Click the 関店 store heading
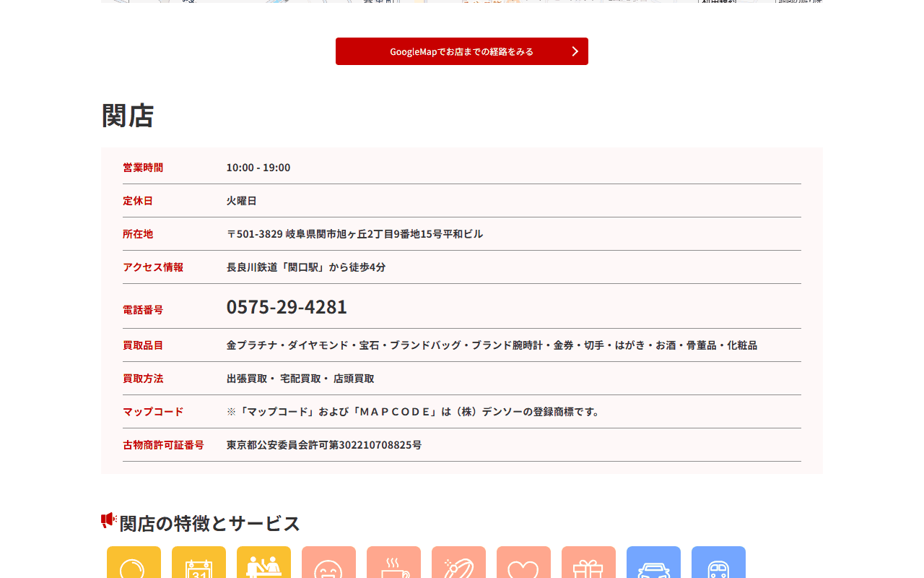Screen dimensions: 924x578 pyautogui.click(x=128, y=116)
